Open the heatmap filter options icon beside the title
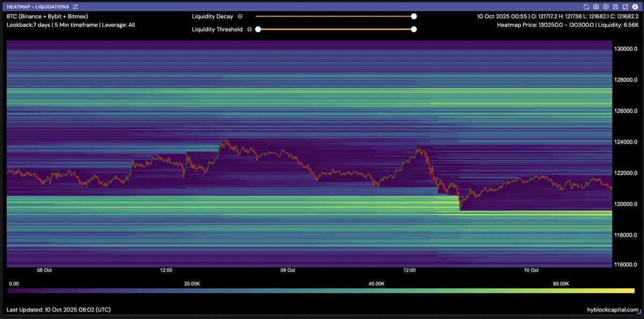This screenshot has width=644, height=319. coord(75,6)
